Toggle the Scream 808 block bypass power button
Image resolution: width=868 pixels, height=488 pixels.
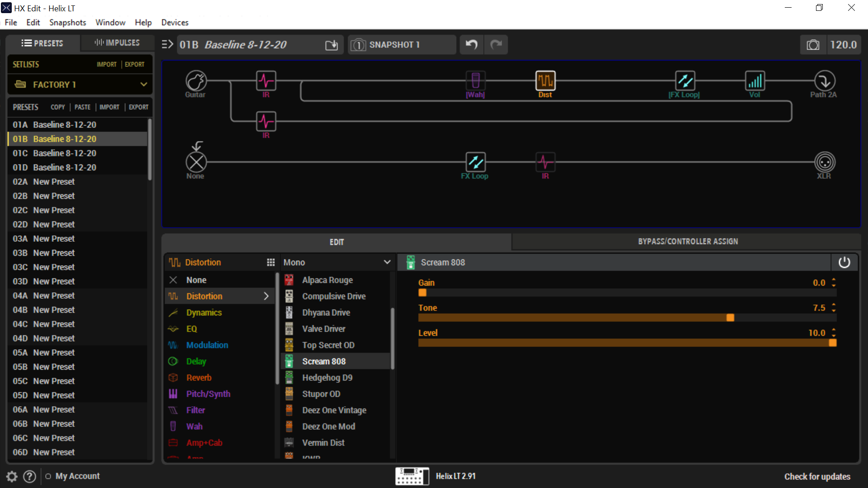click(x=844, y=263)
